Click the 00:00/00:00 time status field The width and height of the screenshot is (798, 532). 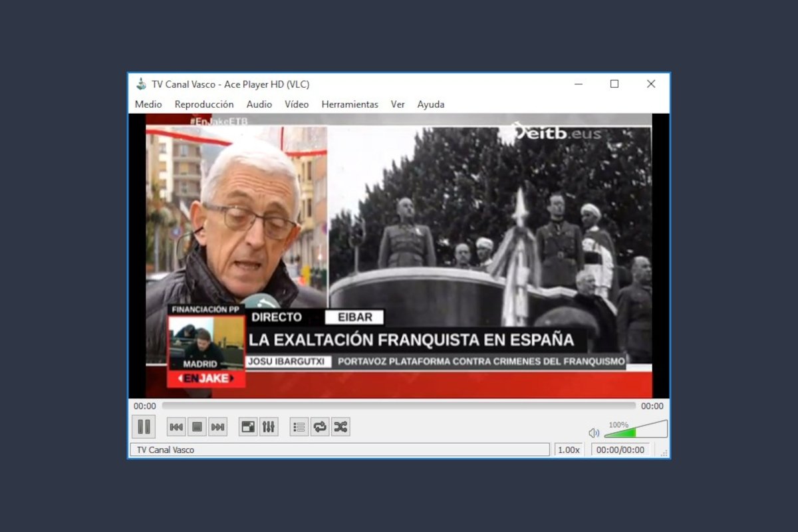point(620,450)
